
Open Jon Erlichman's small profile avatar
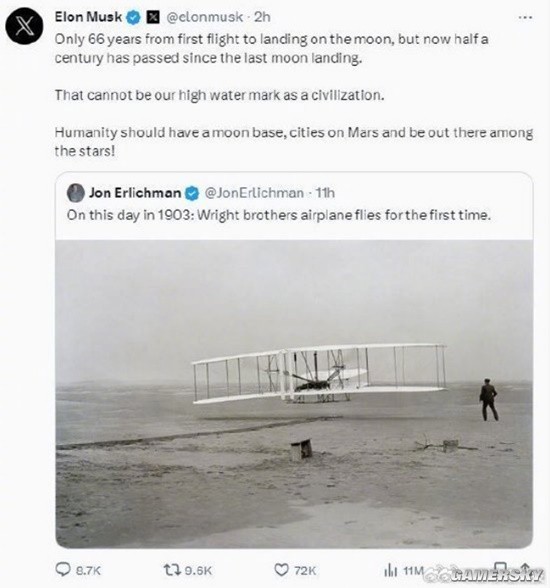click(76, 193)
